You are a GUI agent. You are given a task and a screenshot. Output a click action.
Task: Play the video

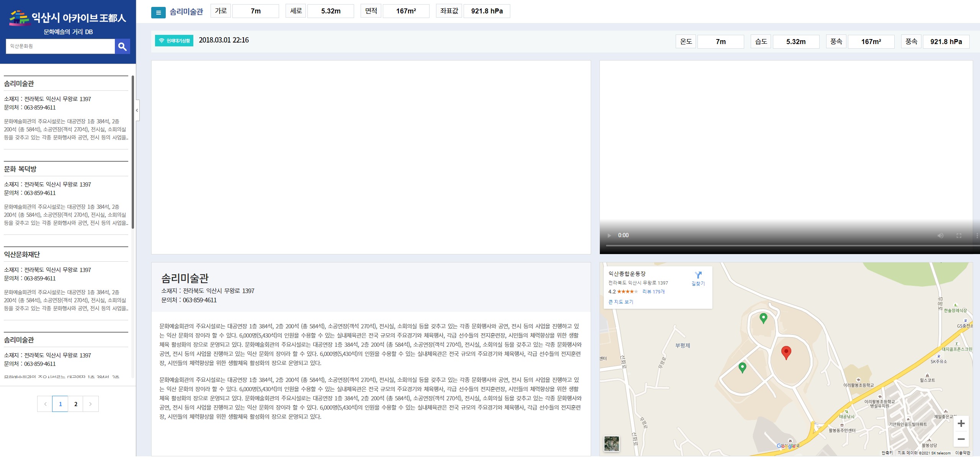point(609,235)
